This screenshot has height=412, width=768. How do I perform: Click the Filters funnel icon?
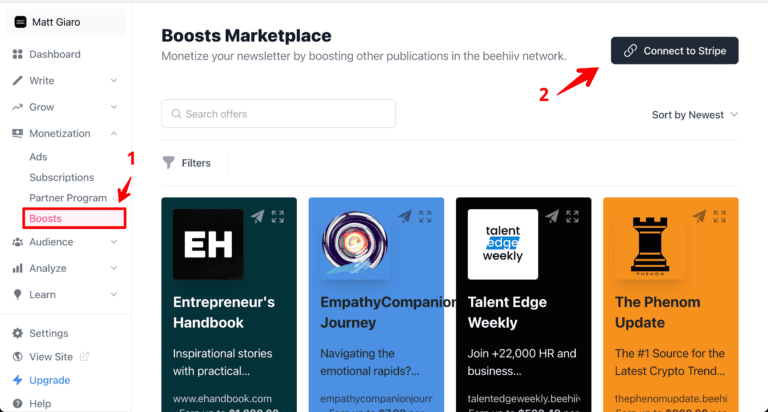168,162
